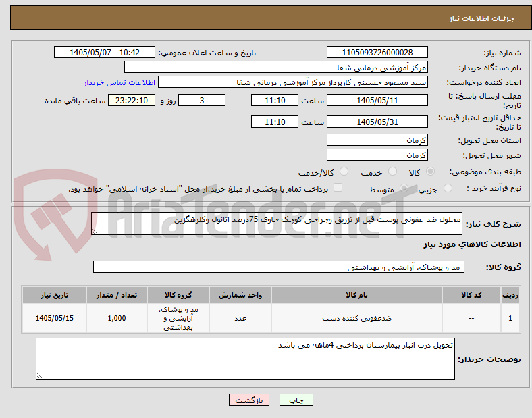Click the row number 1 cell
532x418 pixels.
click(x=510, y=318)
